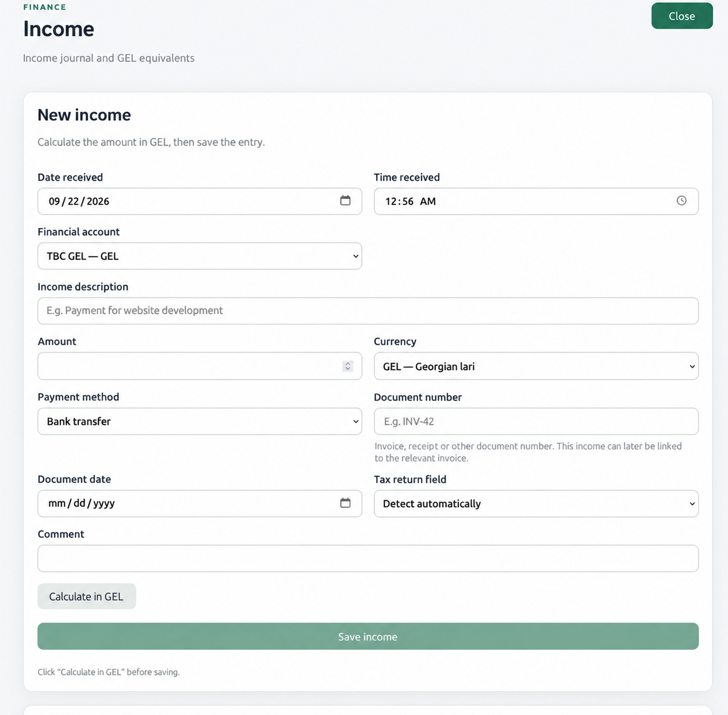The height and width of the screenshot is (715, 728).
Task: Open the Date received calendar picker icon
Action: click(345, 201)
